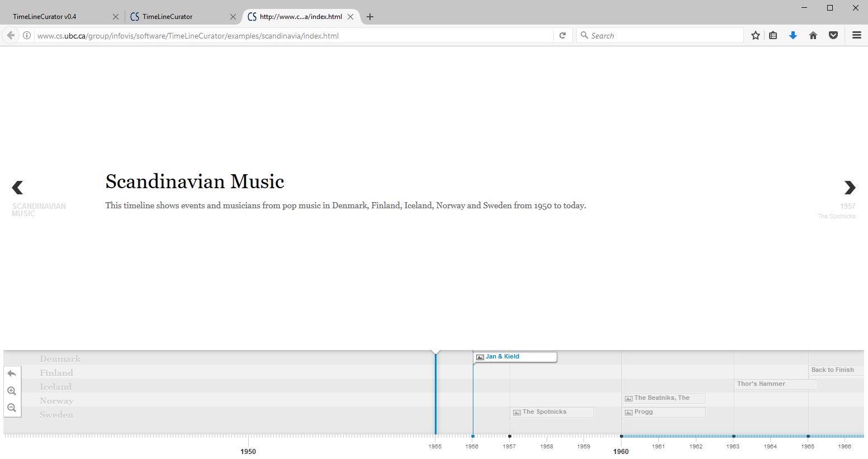Go to next slide with right chevron

pyautogui.click(x=850, y=188)
